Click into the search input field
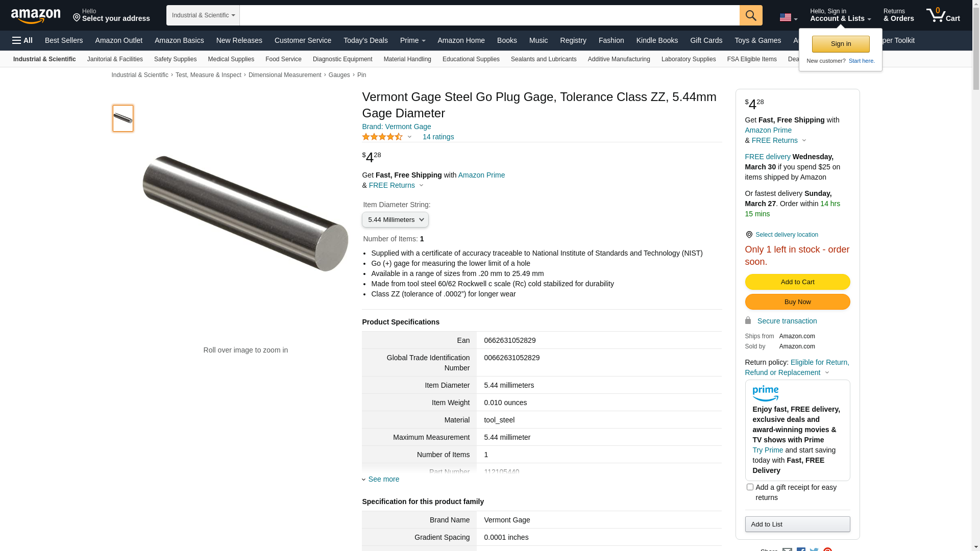Image resolution: width=980 pixels, height=551 pixels. pyautogui.click(x=489, y=15)
